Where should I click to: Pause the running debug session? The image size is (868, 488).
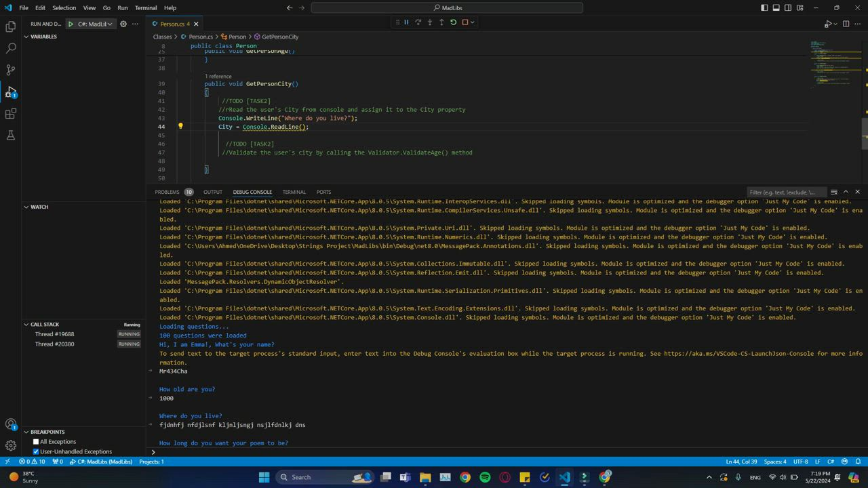[x=406, y=22]
